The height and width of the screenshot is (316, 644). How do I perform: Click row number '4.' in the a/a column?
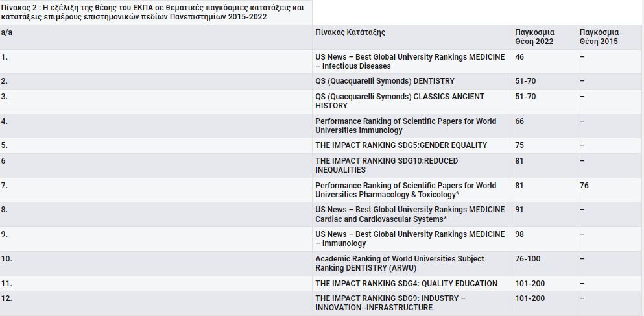pos(4,121)
